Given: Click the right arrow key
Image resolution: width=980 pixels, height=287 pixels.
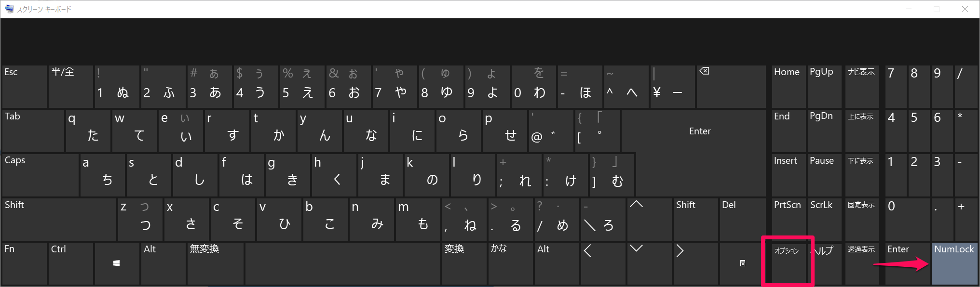Looking at the screenshot, I should click(x=696, y=263).
